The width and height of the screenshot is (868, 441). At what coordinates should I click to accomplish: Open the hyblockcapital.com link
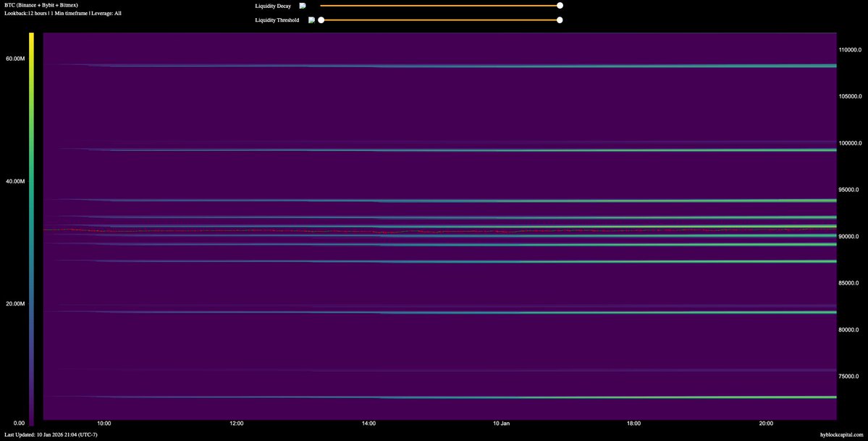(x=841, y=434)
